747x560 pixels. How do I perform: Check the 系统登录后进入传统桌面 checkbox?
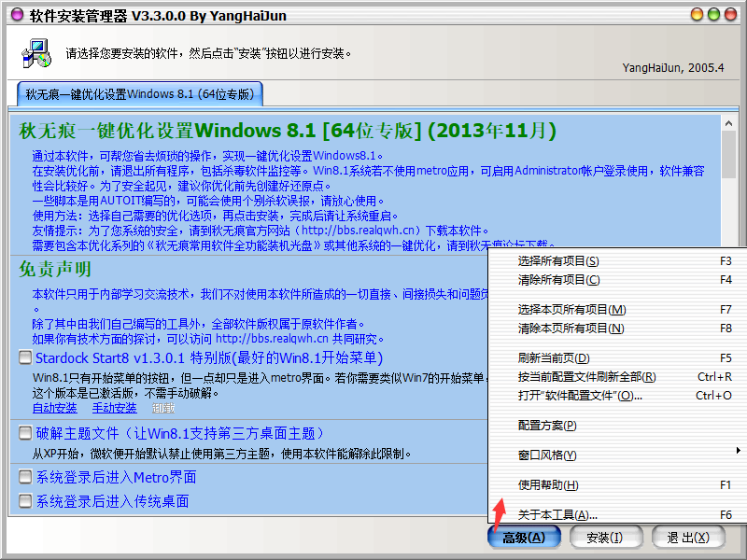tap(25, 500)
